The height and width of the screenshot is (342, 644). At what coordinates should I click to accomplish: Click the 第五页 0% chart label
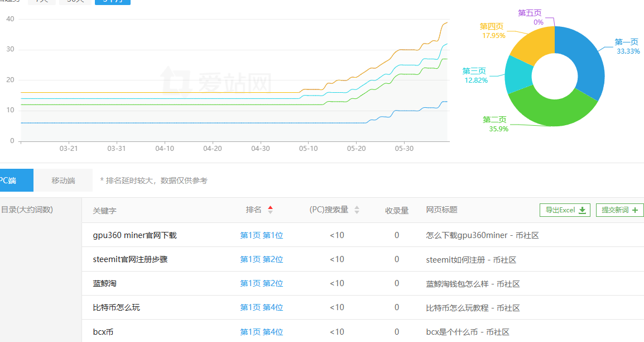pos(530,18)
